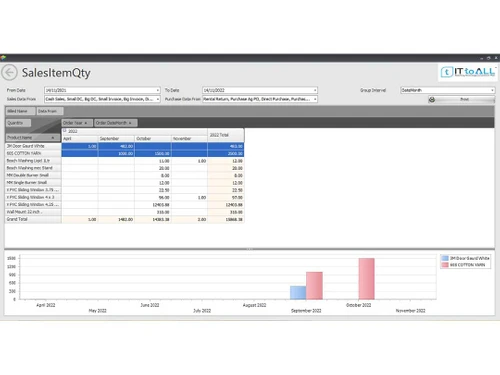Image resolution: width=500 pixels, height=375 pixels.
Task: Click November cell of Bosch Washing Liqid
Action: [189, 161]
